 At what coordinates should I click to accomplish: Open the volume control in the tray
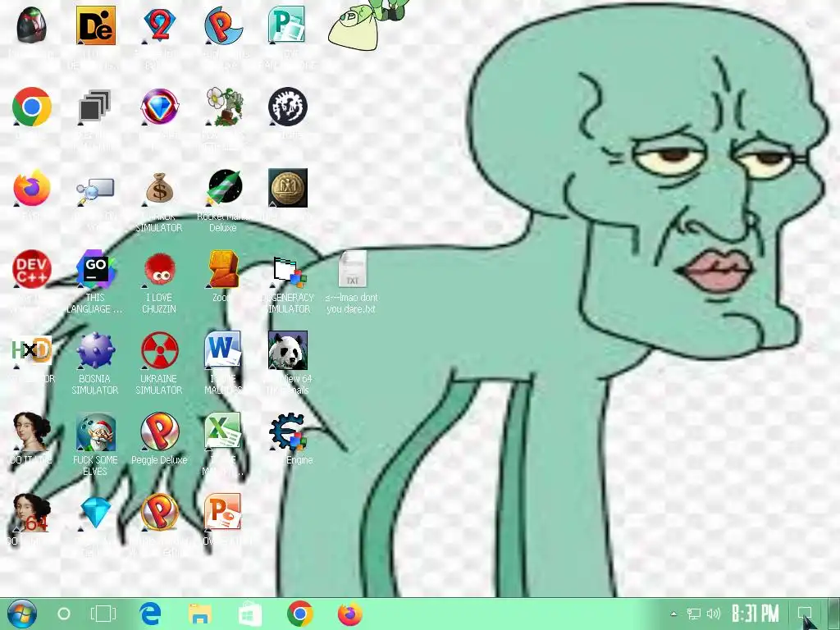(714, 614)
